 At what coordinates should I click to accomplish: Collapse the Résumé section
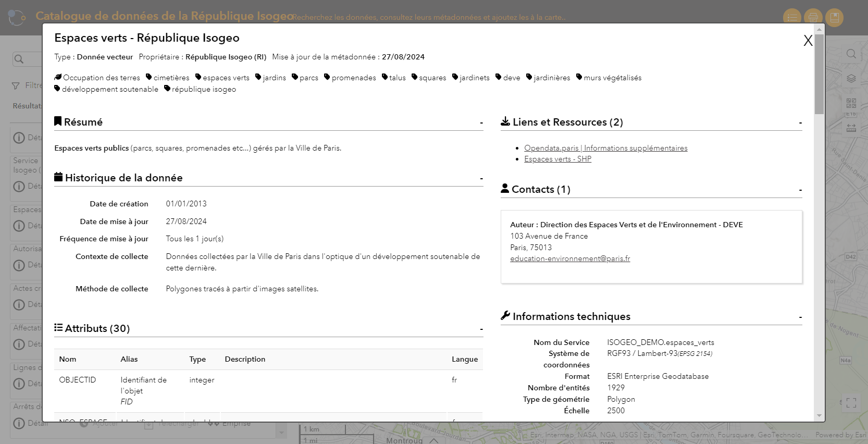[481, 123]
